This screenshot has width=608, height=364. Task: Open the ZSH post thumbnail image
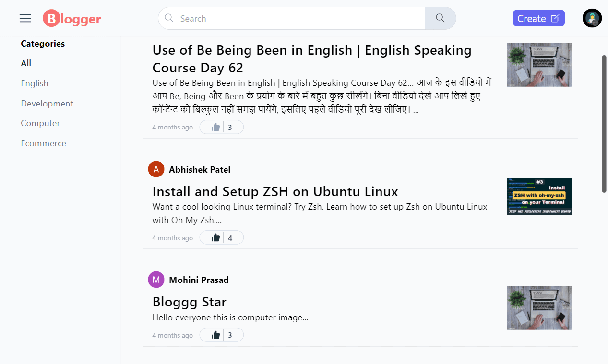(x=539, y=197)
